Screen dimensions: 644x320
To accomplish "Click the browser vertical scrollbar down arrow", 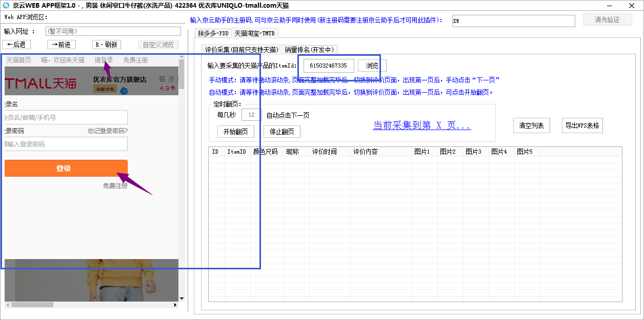I will point(181,297).
